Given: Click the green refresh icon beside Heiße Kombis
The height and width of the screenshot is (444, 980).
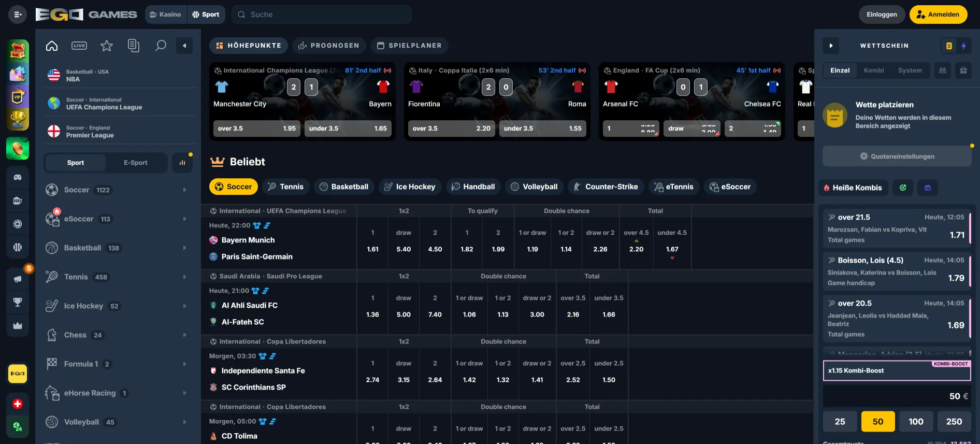Looking at the screenshot, I should click(x=903, y=188).
